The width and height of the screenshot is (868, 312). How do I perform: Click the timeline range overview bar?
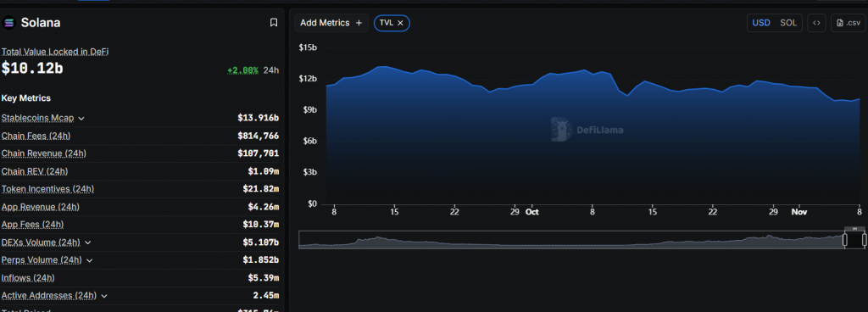(582, 240)
